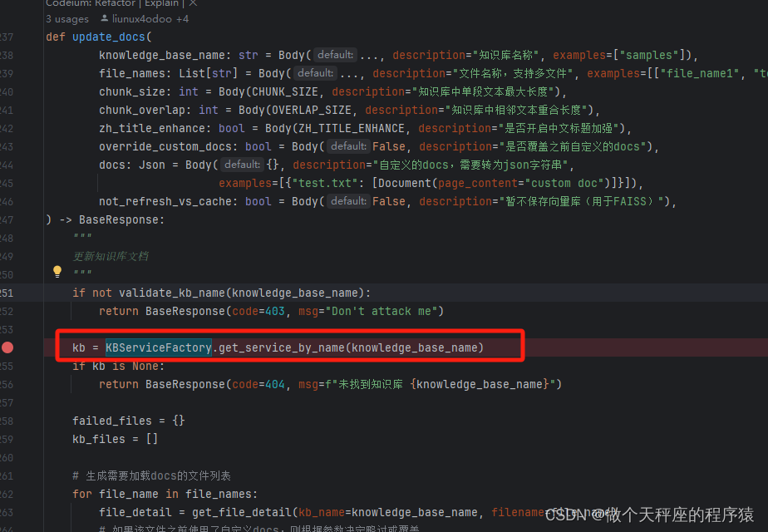The width and height of the screenshot is (768, 532).
Task: Click the 'Document' constructor call
Action: point(405,183)
